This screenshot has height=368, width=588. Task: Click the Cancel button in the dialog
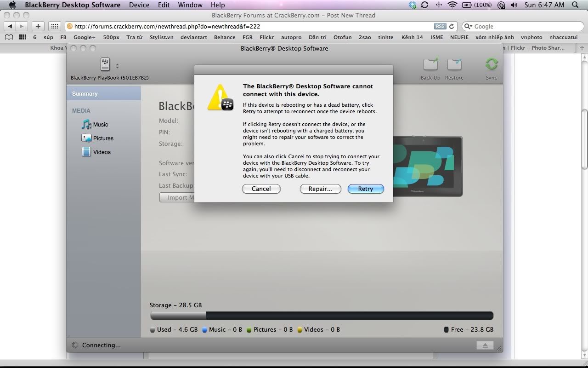click(261, 189)
